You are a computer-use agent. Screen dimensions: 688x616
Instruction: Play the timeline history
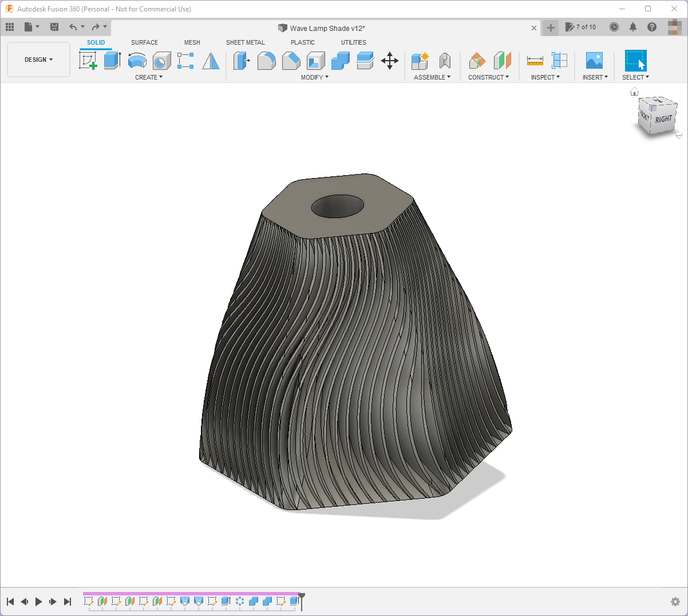39,602
